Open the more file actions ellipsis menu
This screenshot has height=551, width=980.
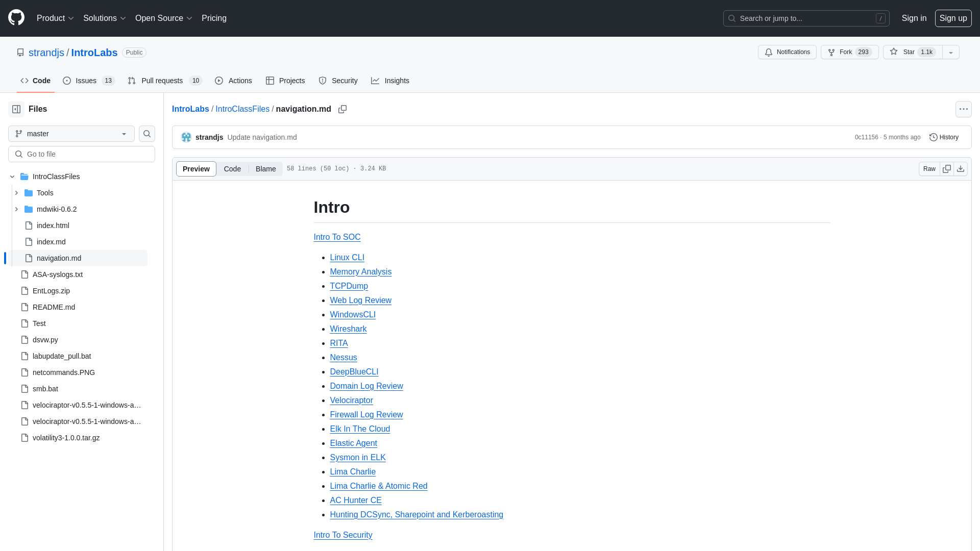(x=963, y=109)
